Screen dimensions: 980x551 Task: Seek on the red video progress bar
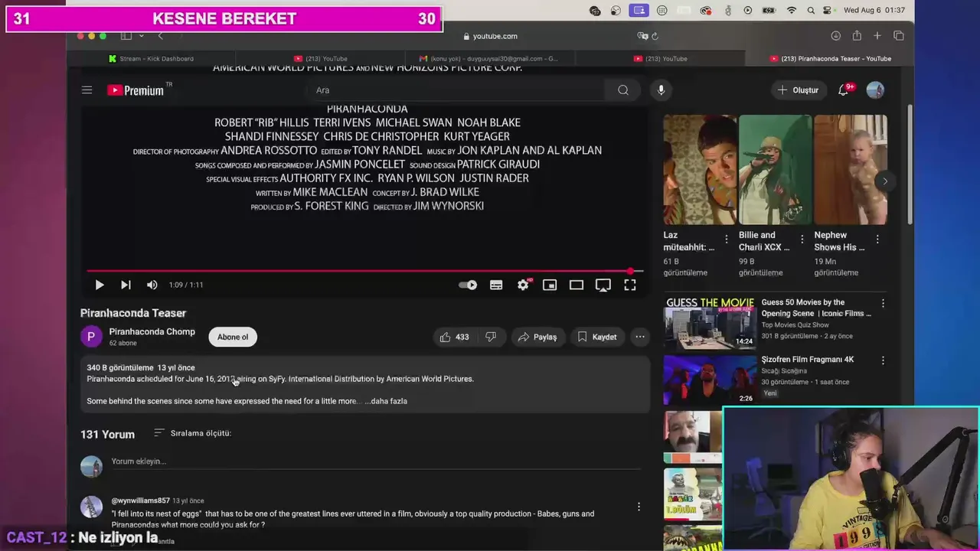point(364,271)
